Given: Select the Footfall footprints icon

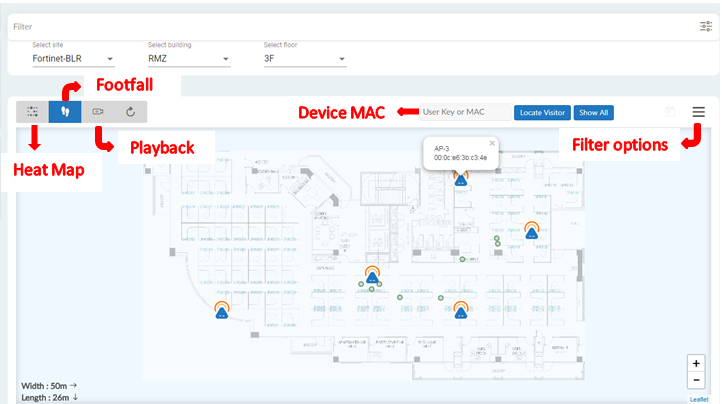Looking at the screenshot, I should (x=65, y=112).
